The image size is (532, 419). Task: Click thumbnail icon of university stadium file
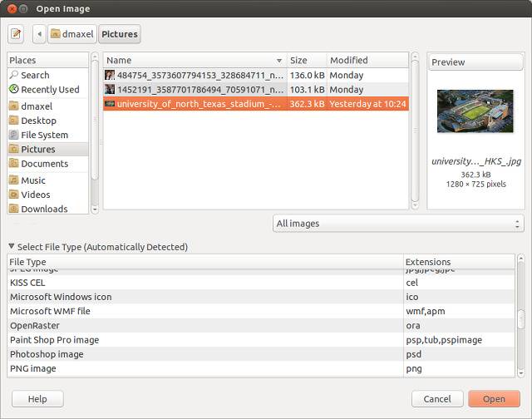pos(110,103)
